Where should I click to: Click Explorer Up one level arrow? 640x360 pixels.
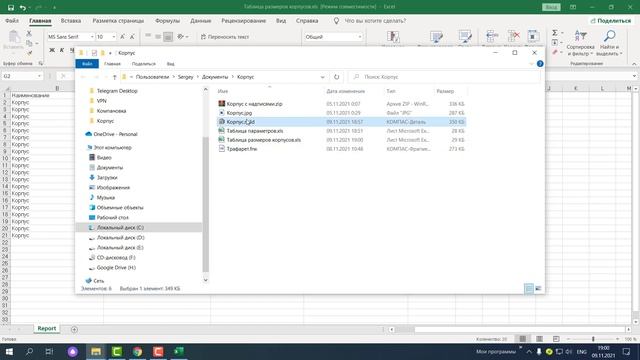(x=115, y=77)
